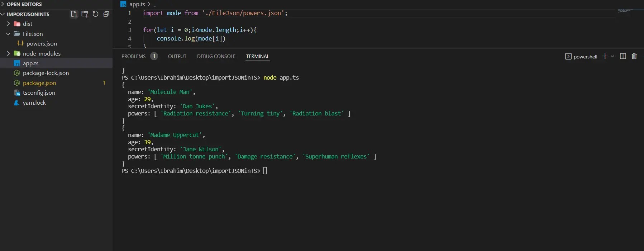
Task: Open powers.json from the file tree
Action: (42, 43)
